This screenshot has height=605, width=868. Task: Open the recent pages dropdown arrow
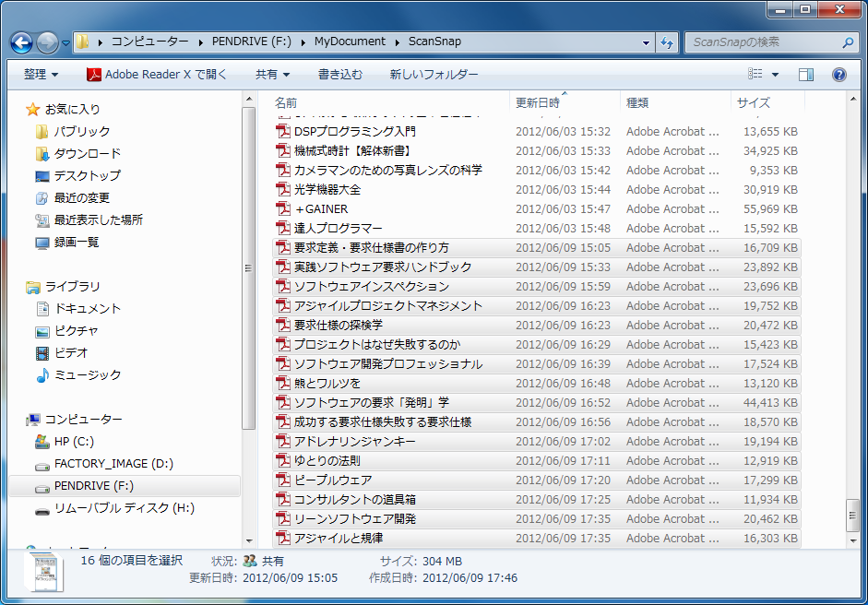pyautogui.click(x=65, y=43)
